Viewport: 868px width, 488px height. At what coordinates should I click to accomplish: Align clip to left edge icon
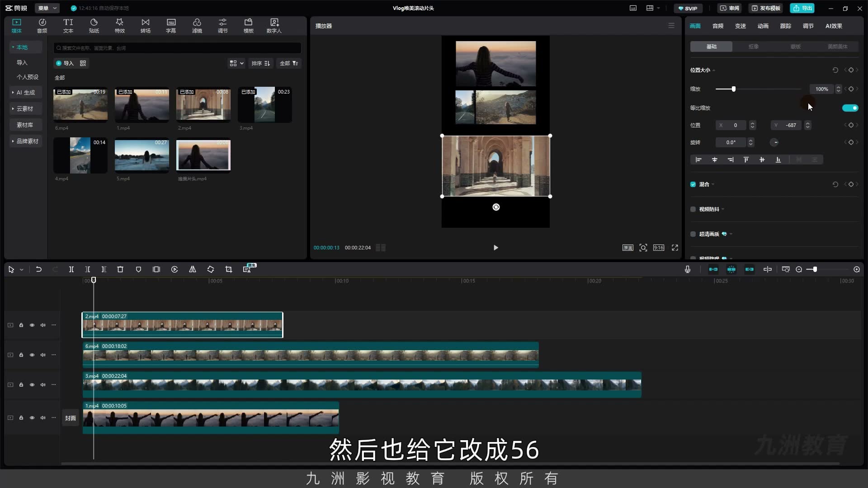click(x=698, y=160)
